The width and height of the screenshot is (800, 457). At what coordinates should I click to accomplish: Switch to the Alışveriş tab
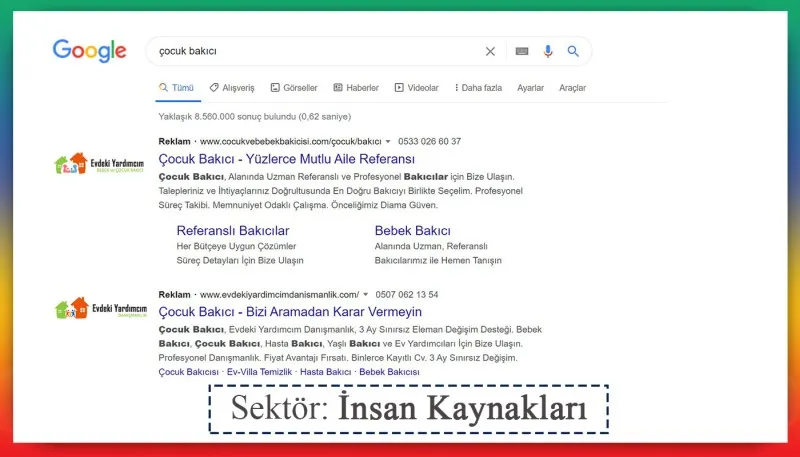point(232,88)
